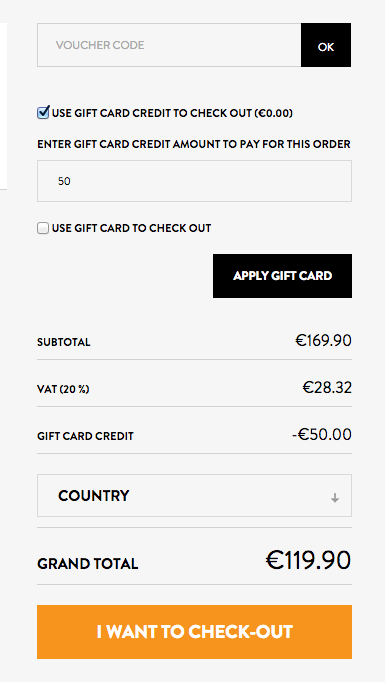Click the 'Use gift card credit to check out' label
The width and height of the screenshot is (385, 682).
click(172, 114)
